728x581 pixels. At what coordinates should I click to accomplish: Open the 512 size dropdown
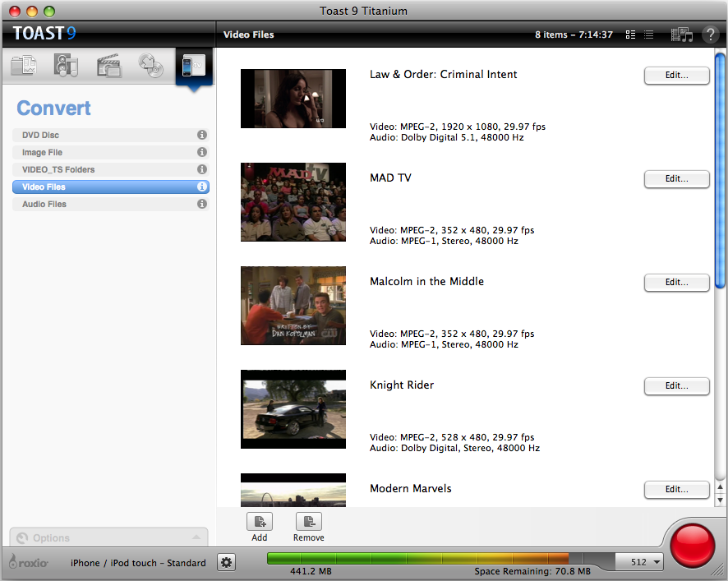click(640, 562)
